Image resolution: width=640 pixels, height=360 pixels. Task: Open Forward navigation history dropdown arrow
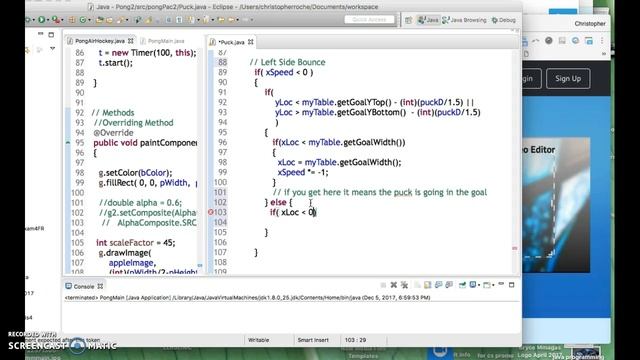[x=252, y=20]
